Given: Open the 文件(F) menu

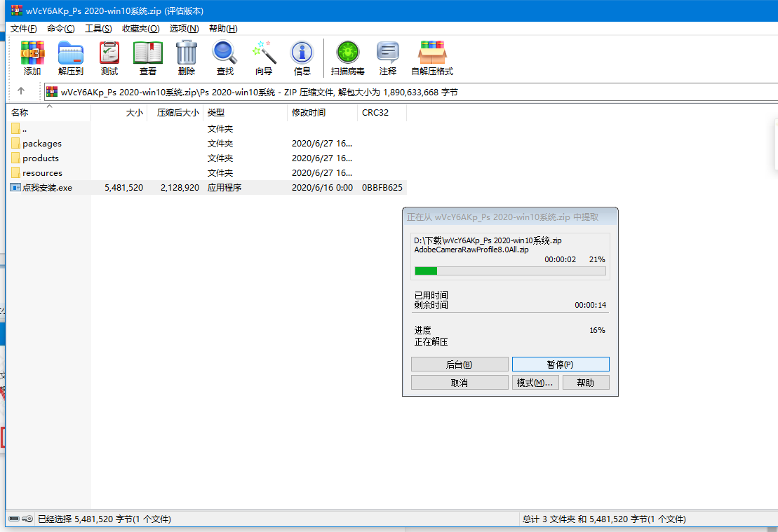Looking at the screenshot, I should [24, 29].
